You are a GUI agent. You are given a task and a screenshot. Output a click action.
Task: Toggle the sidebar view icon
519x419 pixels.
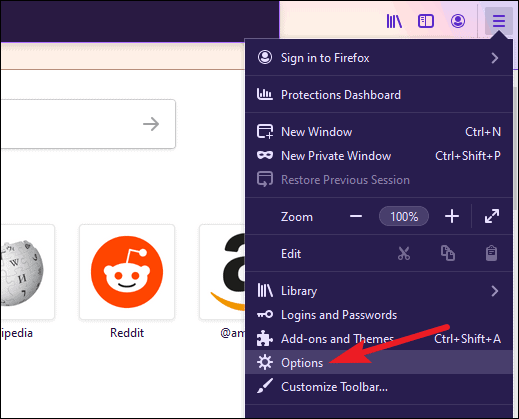(426, 21)
